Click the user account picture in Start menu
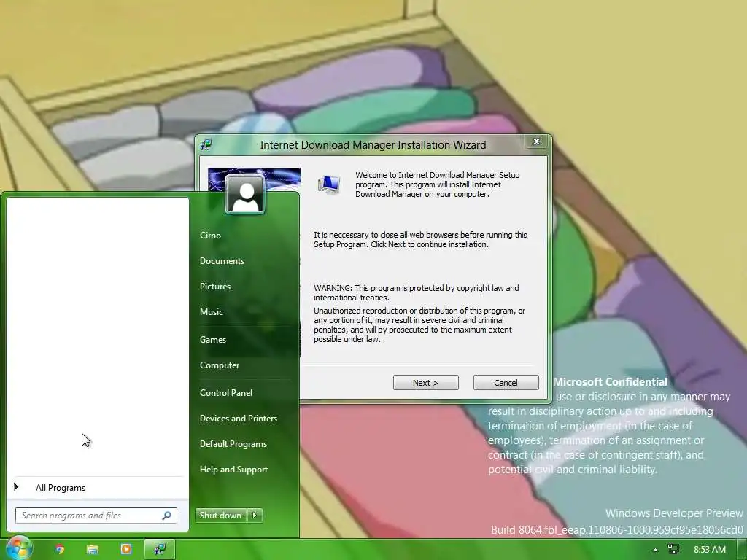 point(245,194)
